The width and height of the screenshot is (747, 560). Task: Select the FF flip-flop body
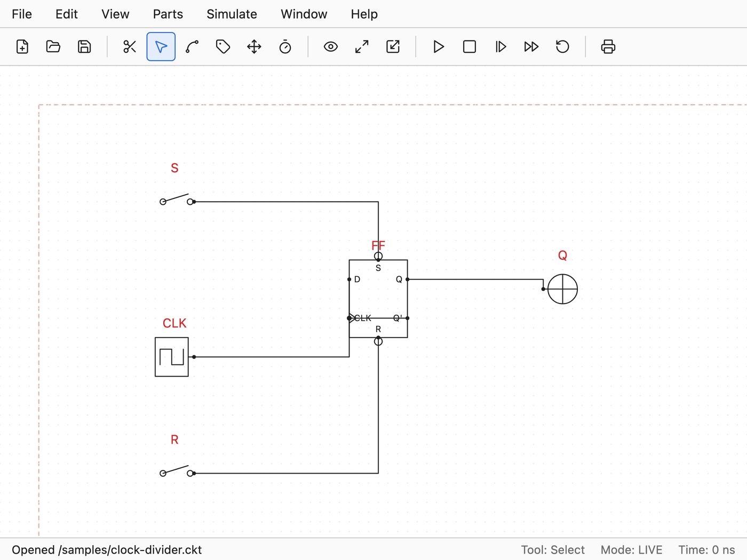coord(378,299)
